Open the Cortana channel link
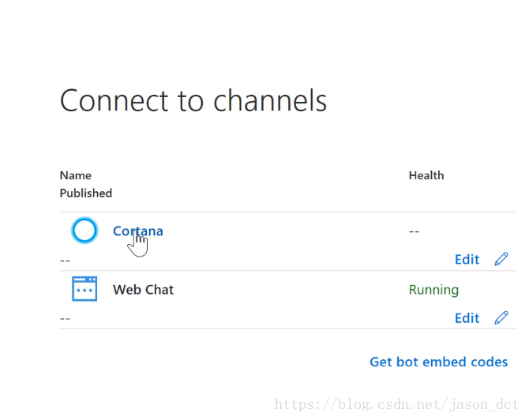Image resolution: width=529 pixels, height=420 pixels. [x=138, y=231]
